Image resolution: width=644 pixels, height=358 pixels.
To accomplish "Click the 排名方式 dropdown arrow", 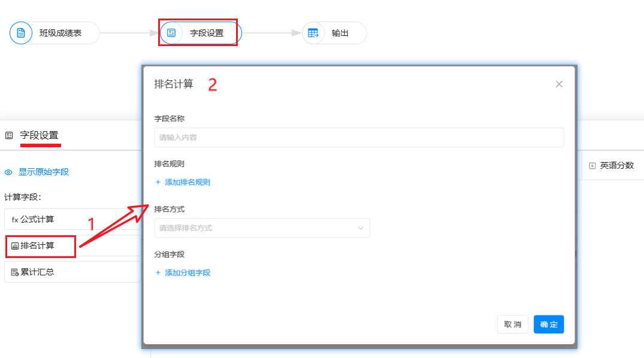I will coord(361,228).
